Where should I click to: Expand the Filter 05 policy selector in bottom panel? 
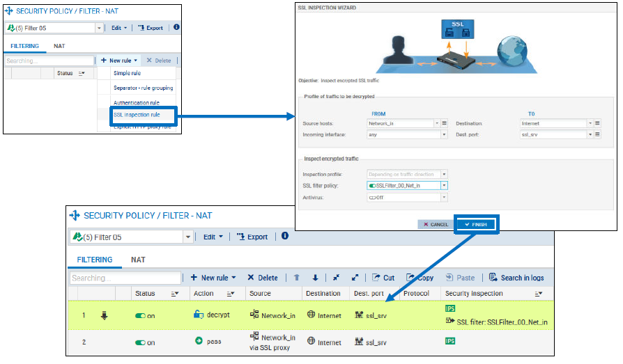188,237
